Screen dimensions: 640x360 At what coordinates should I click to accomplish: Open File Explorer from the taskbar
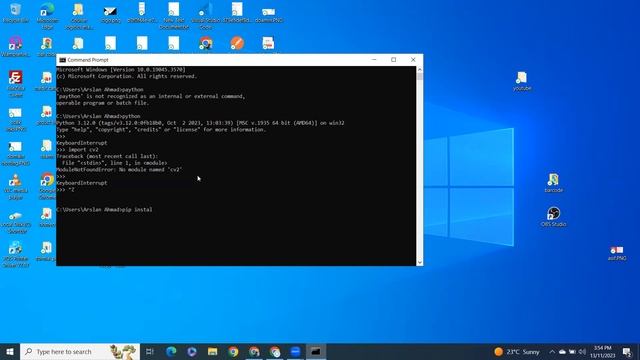(x=212, y=351)
